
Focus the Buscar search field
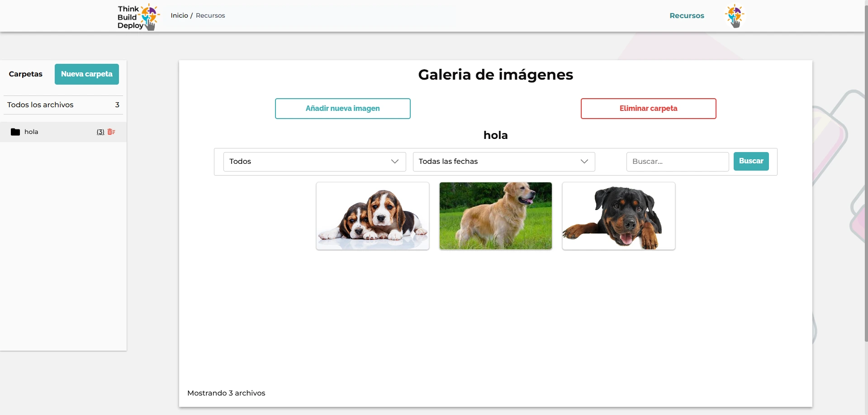[677, 162]
